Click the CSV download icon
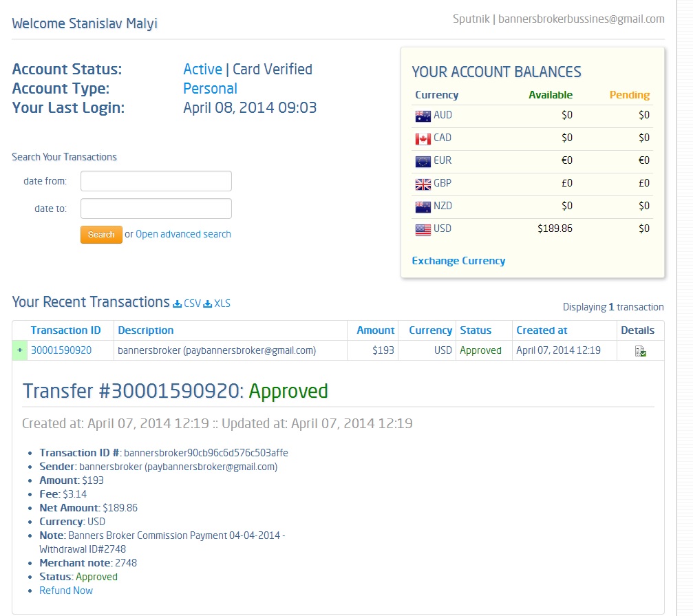The width and height of the screenshot is (693, 616). click(178, 304)
